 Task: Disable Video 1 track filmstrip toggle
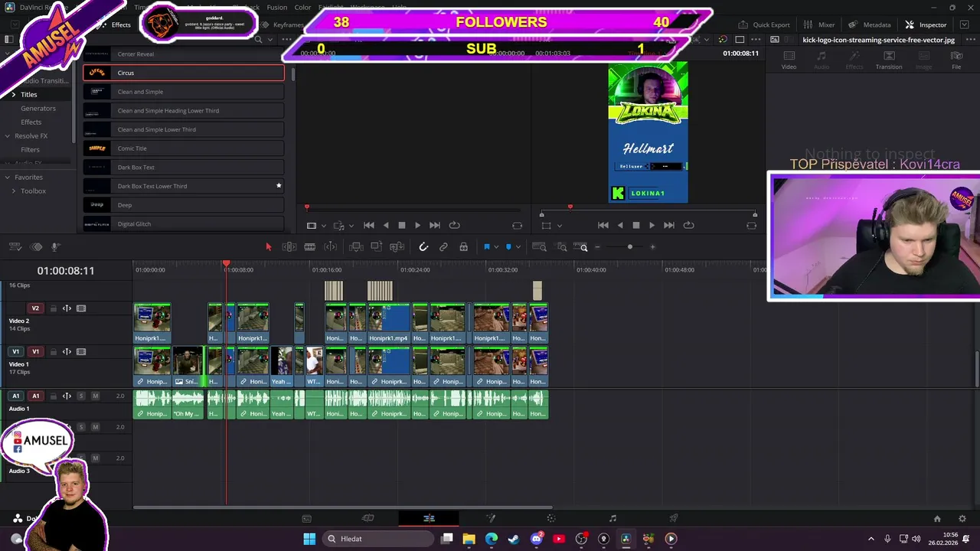[81, 352]
